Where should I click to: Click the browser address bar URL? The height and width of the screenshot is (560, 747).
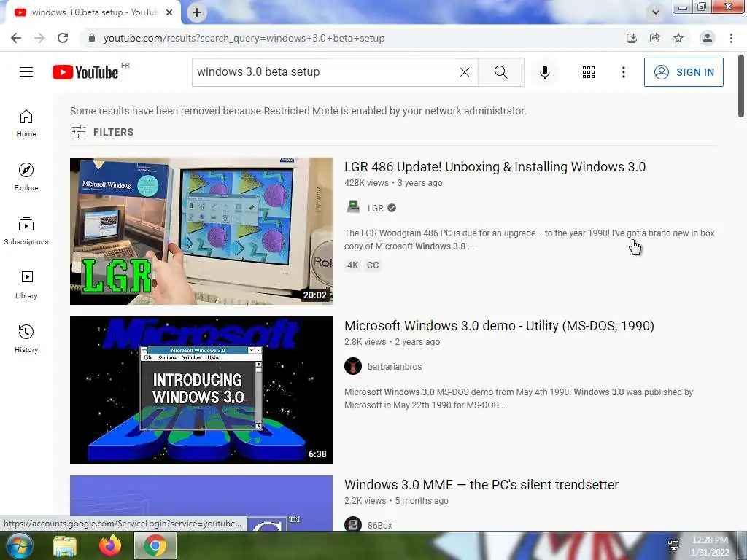tap(244, 38)
